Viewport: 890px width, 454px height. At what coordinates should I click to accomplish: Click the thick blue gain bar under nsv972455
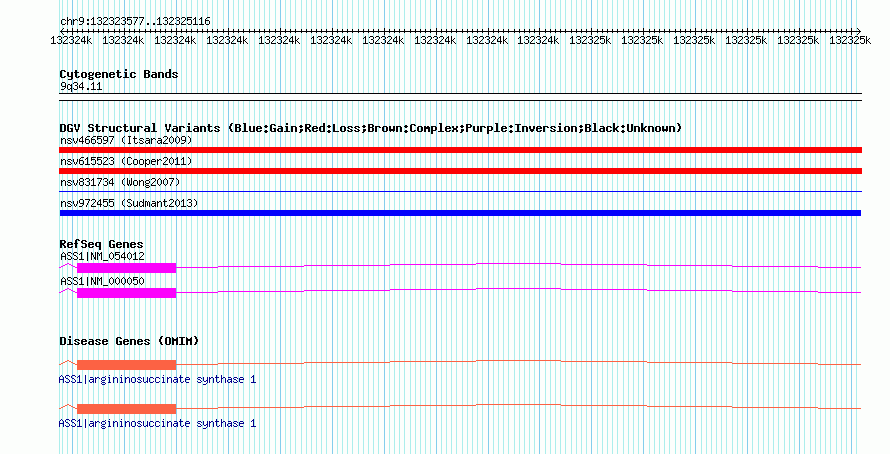460,213
